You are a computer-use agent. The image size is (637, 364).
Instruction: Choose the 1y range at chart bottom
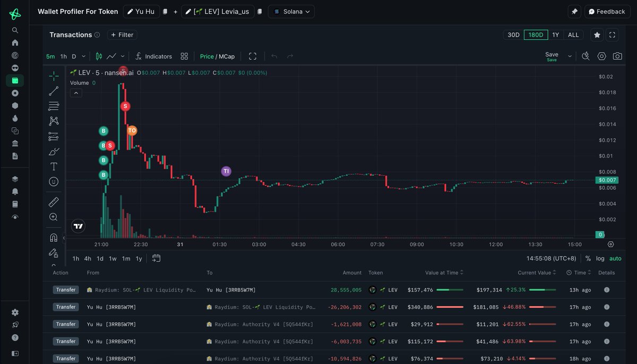pyautogui.click(x=139, y=258)
